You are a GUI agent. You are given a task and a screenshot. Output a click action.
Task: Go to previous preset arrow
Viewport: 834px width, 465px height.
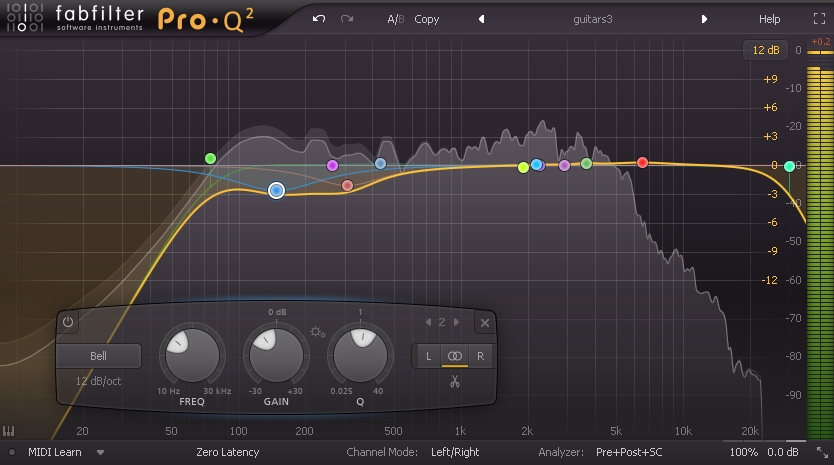point(481,19)
